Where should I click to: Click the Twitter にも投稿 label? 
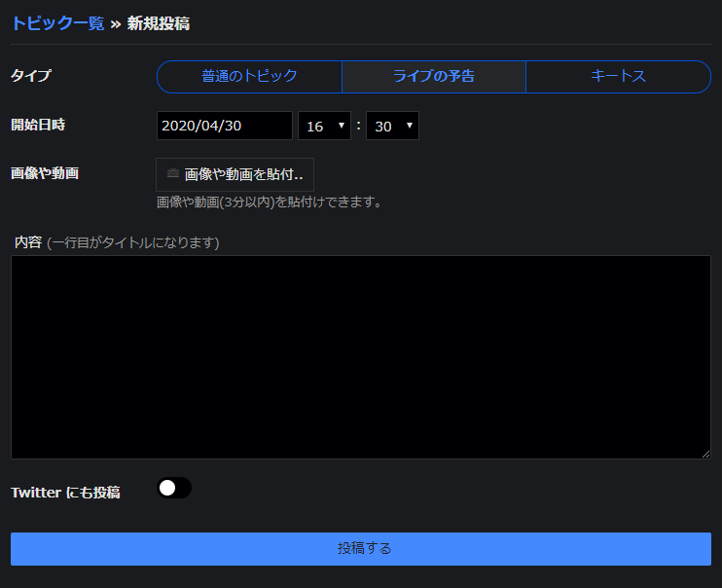[65, 493]
